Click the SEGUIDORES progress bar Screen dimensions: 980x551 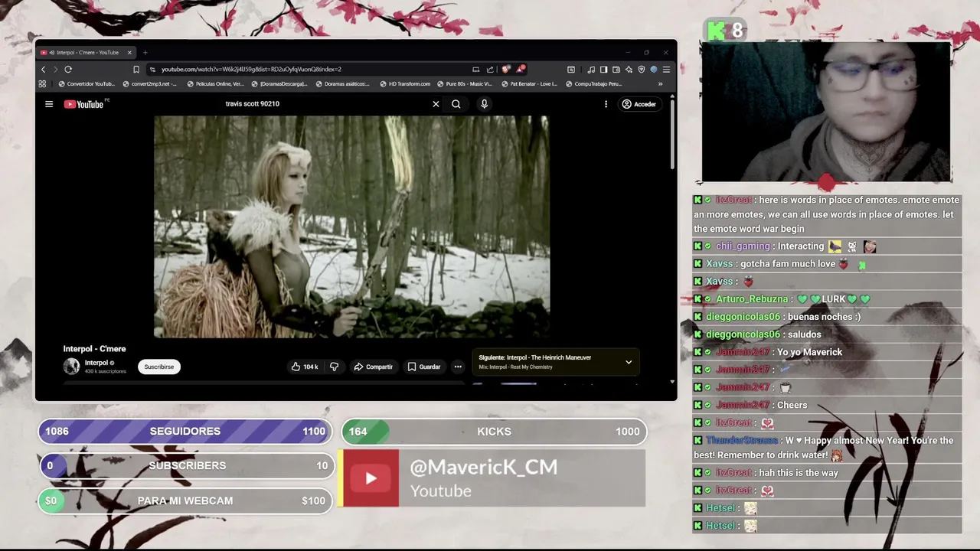pyautogui.click(x=185, y=432)
